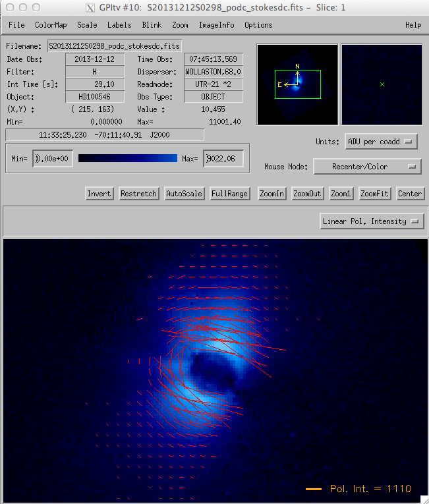Click the FullRange button
429x504 pixels.
[229, 194]
